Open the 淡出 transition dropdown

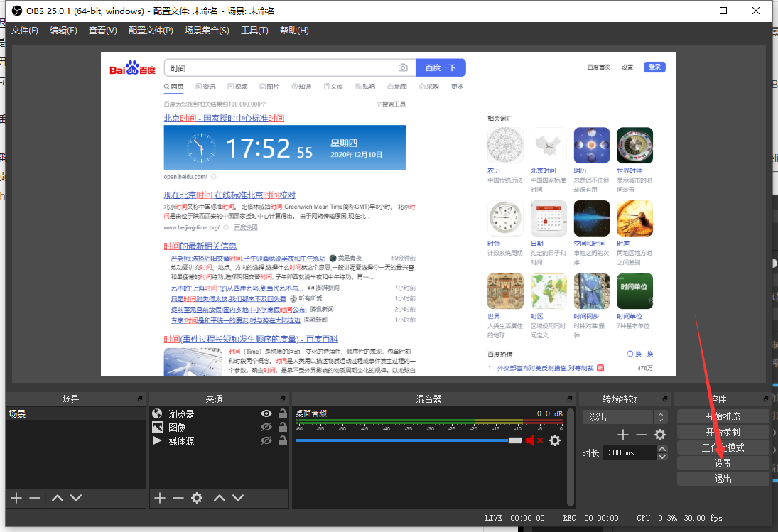[x=625, y=417]
